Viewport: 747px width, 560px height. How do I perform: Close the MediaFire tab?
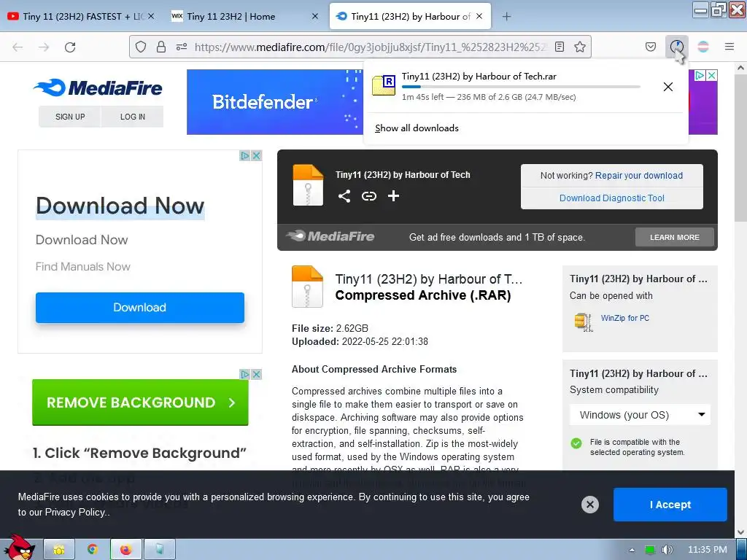[479, 16]
